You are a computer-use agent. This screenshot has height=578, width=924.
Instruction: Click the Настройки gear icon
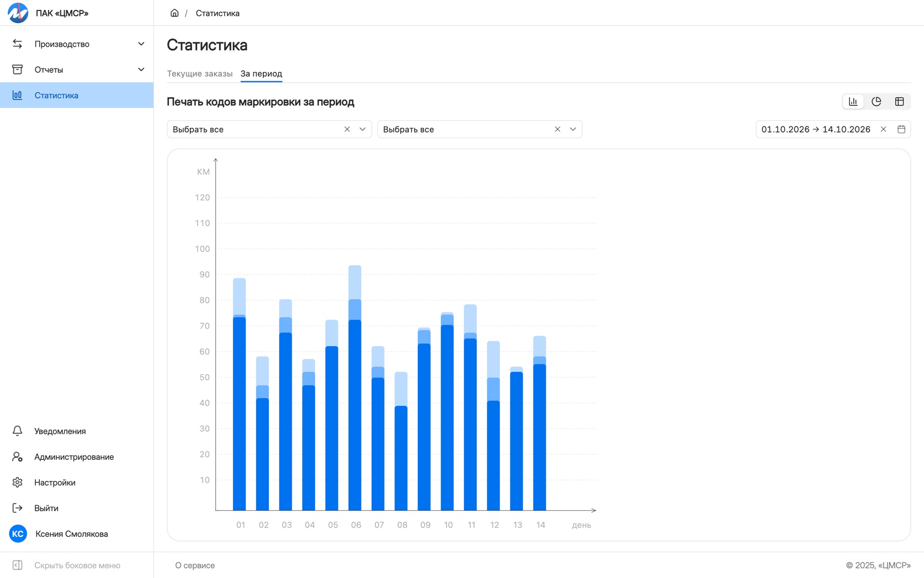click(x=17, y=482)
